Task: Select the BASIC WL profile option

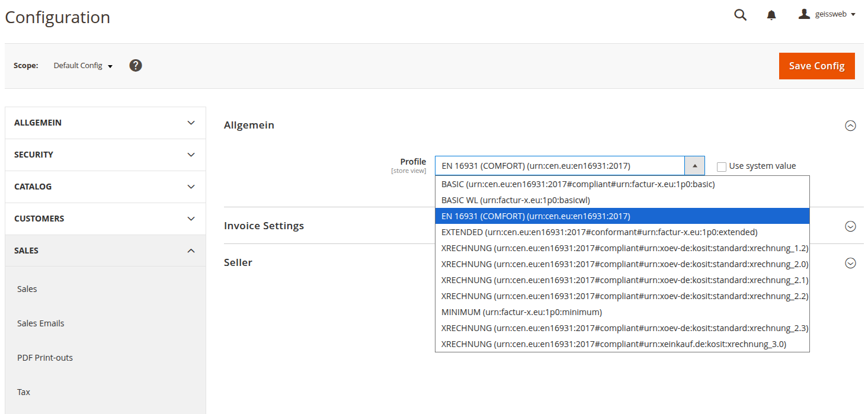Action: [515, 200]
